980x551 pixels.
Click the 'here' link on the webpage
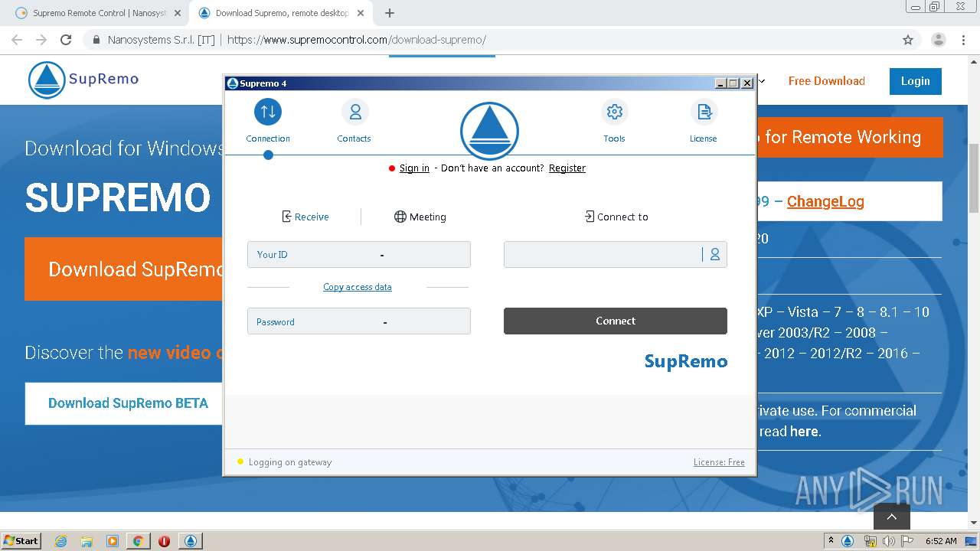(804, 432)
